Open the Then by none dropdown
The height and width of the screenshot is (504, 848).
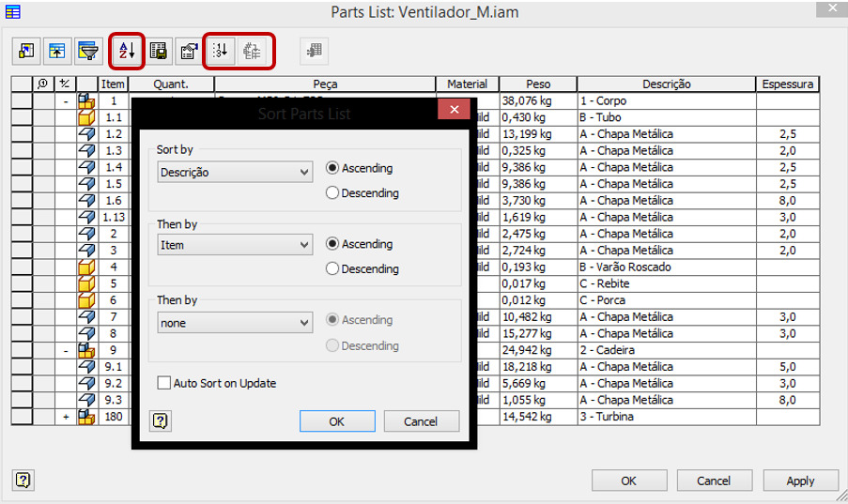tap(235, 323)
